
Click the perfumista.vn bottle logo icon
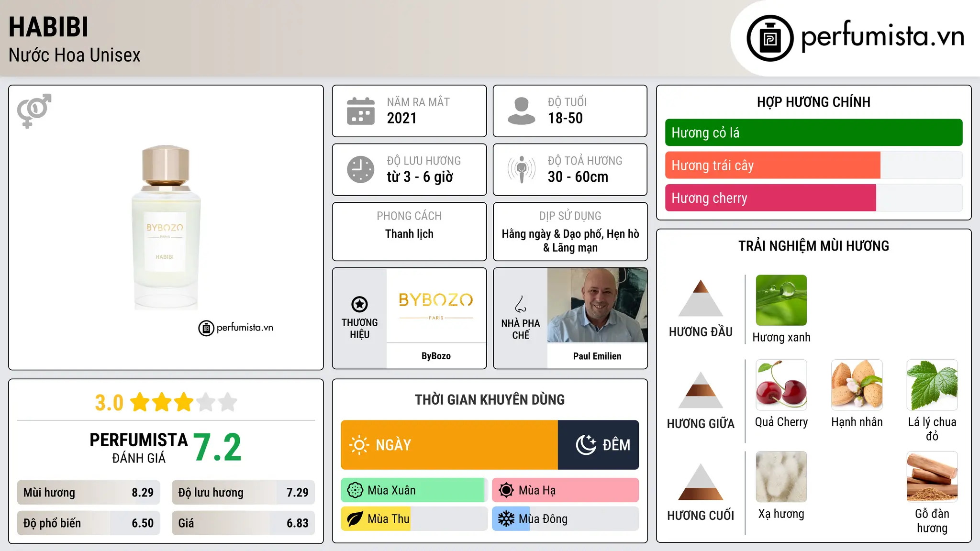(x=770, y=38)
